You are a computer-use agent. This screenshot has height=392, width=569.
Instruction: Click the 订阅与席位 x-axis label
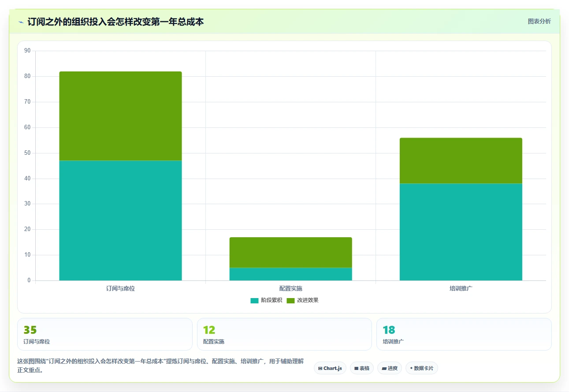(120, 289)
